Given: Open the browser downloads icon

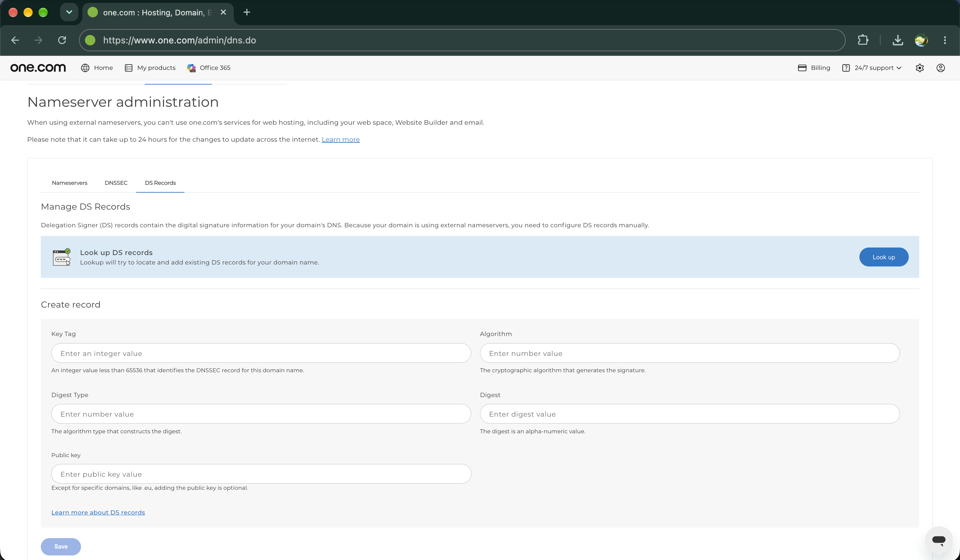Looking at the screenshot, I should [898, 40].
